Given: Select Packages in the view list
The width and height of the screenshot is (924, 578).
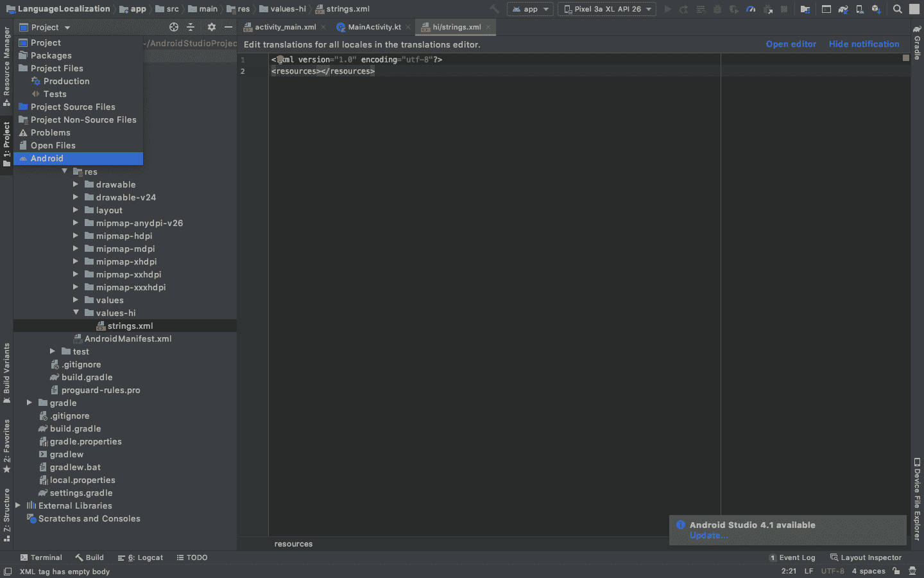Looking at the screenshot, I should pyautogui.click(x=51, y=55).
